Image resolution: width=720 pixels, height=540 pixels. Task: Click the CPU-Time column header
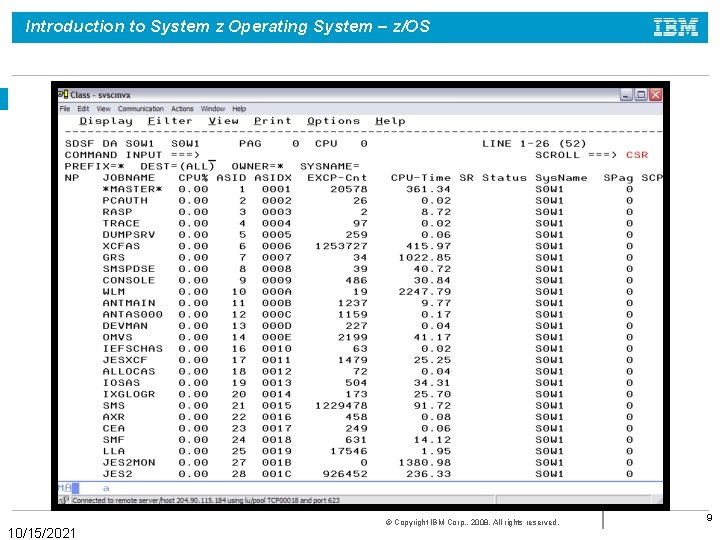[421, 178]
